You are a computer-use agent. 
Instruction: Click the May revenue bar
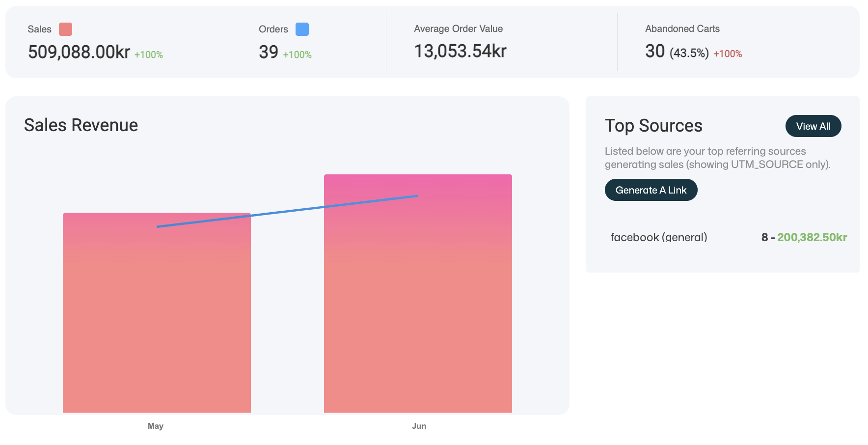click(x=157, y=313)
